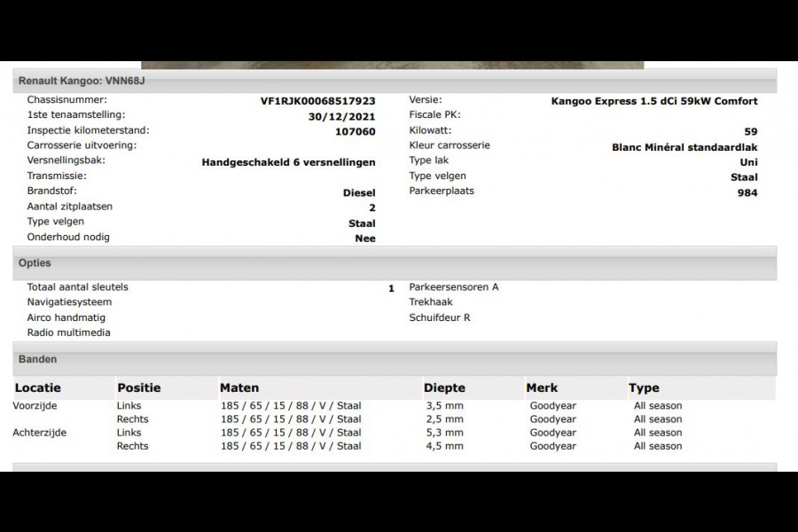798x532 pixels.
Task: Click the Trekhaak option label
Action: (431, 301)
